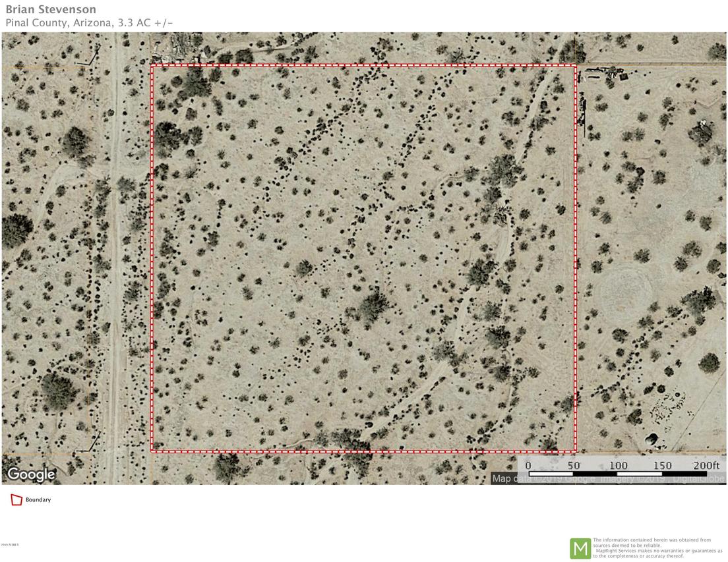
Task: Click the bottom-right corner of the boundary polygon
Action: [575, 452]
